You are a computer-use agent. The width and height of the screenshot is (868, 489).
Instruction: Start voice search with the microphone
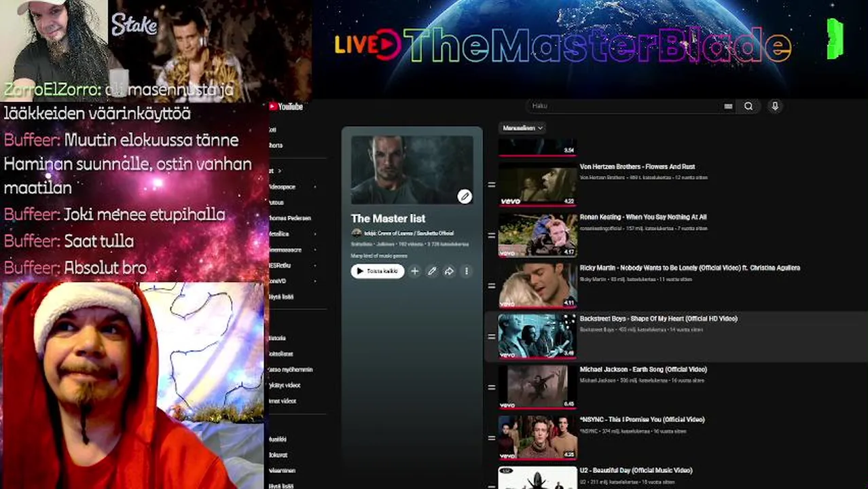pyautogui.click(x=775, y=107)
